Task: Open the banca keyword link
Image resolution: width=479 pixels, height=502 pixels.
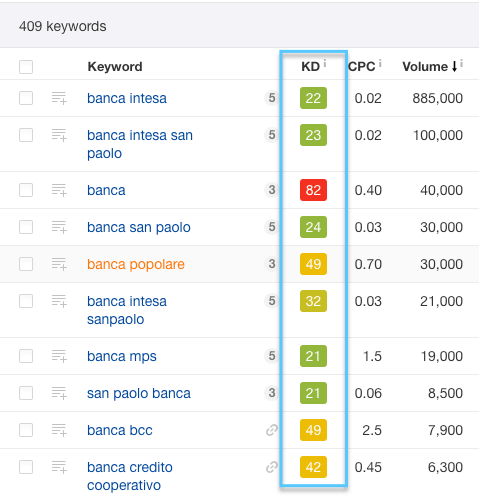Action: pos(106,190)
